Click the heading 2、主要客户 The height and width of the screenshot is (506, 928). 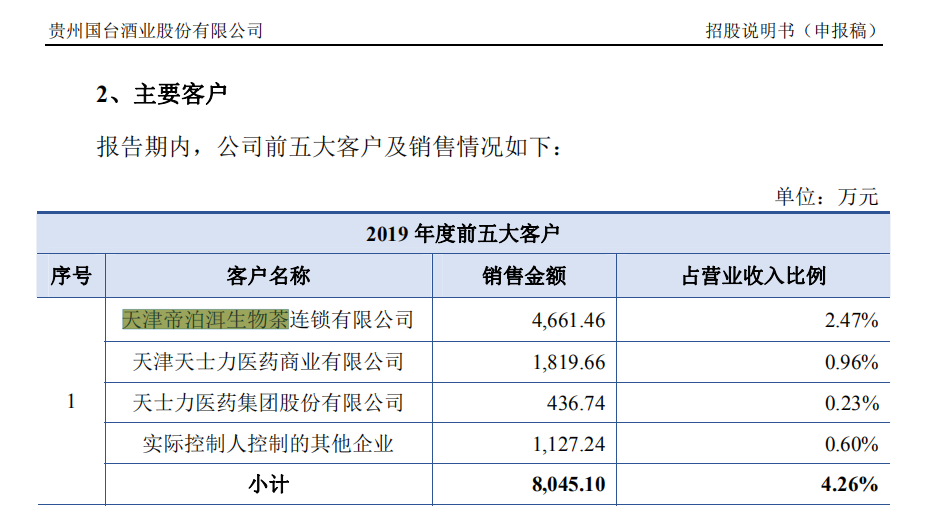161,94
